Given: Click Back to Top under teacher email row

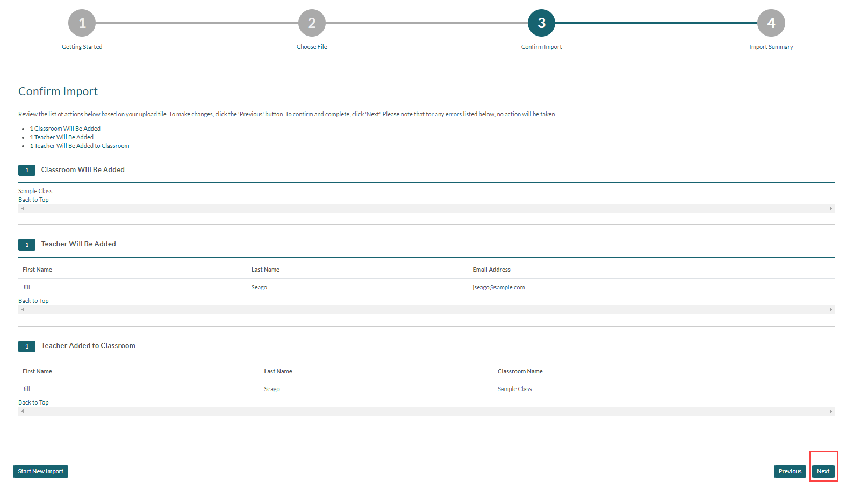Looking at the screenshot, I should click(x=33, y=301).
